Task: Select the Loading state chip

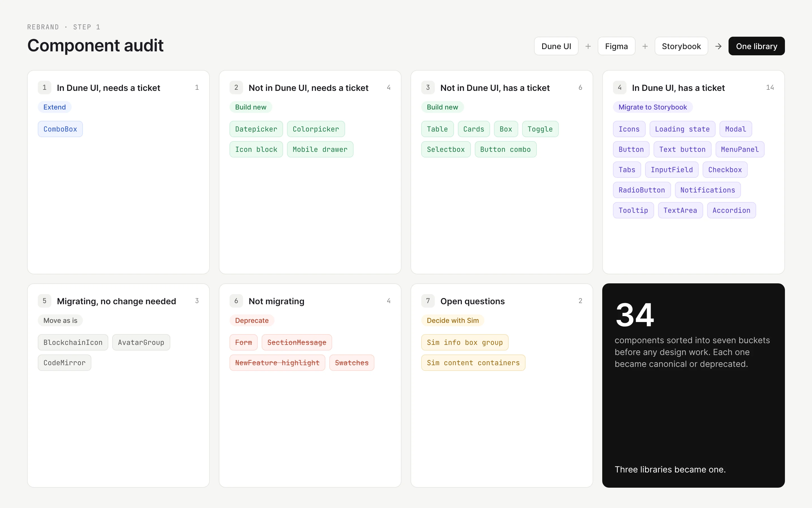Action: [x=683, y=129]
